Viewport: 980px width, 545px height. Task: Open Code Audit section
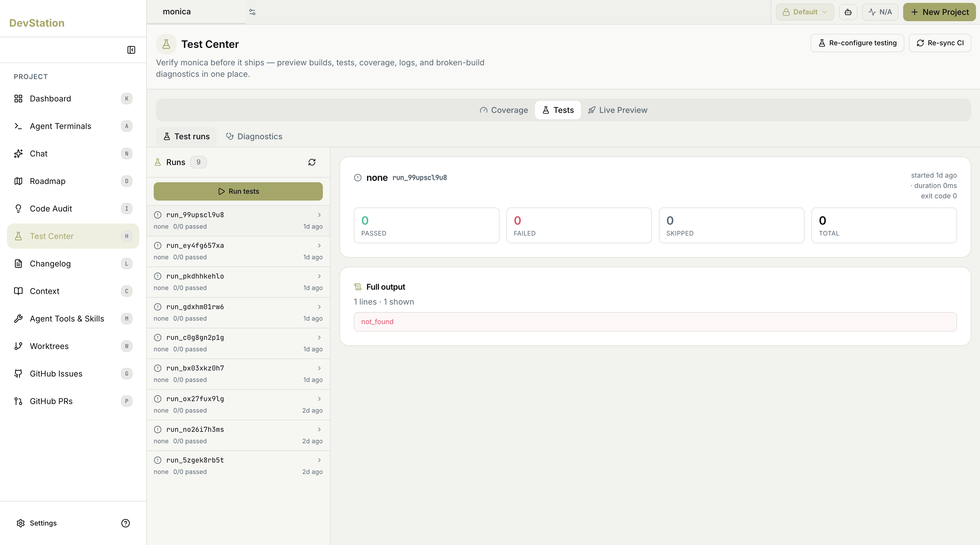coord(73,208)
